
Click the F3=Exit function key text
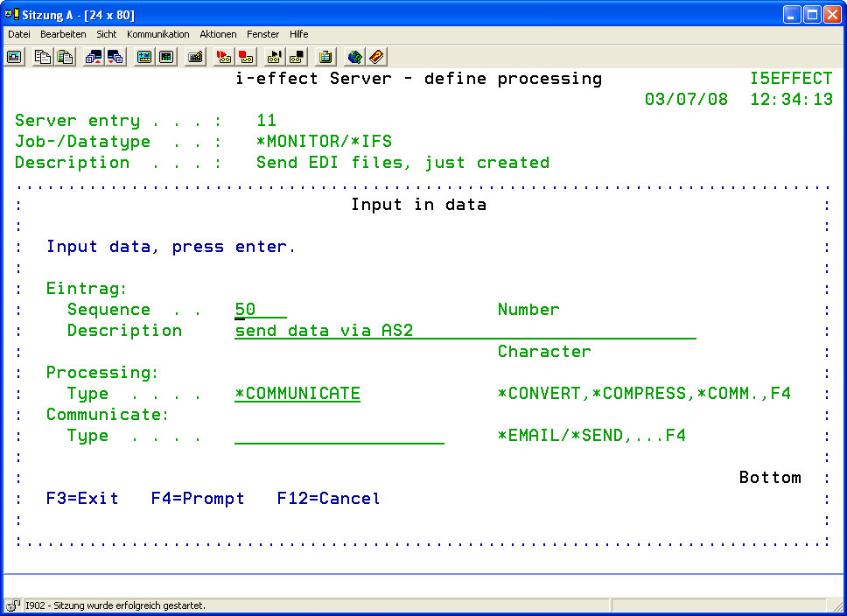(x=82, y=499)
